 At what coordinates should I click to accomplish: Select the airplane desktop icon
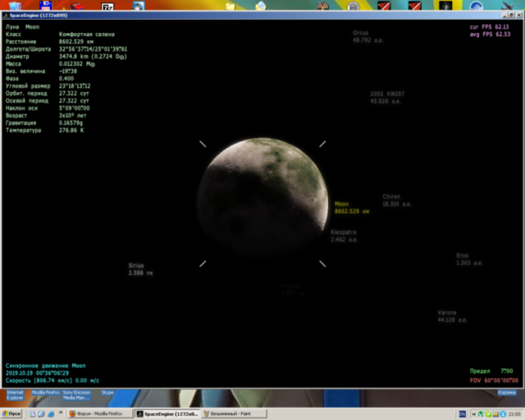507,6
